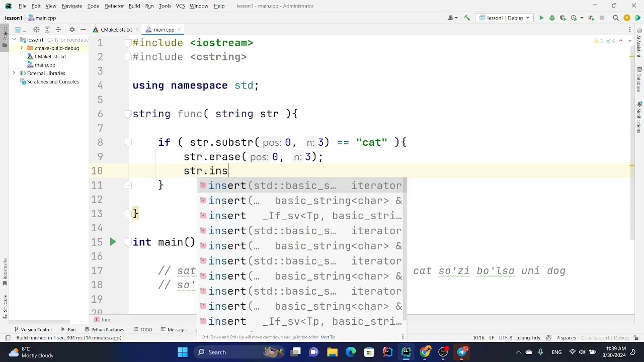The width and height of the screenshot is (644, 362).
Task: Click run gutter arrow beside int main
Action: coord(113,242)
